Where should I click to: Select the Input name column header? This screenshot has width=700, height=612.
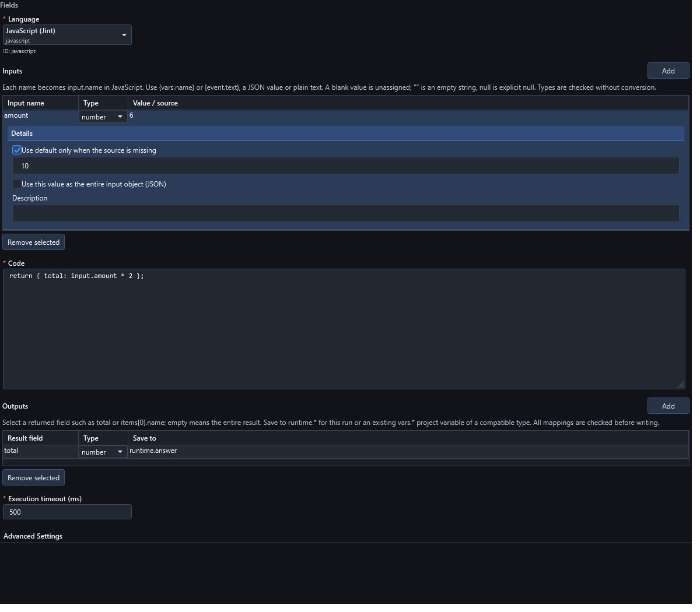(x=41, y=103)
